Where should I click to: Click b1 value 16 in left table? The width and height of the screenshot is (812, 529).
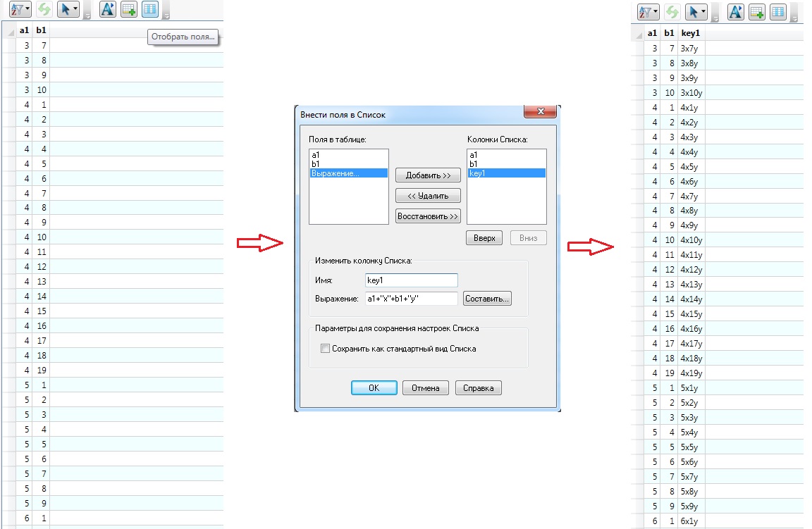pos(42,326)
